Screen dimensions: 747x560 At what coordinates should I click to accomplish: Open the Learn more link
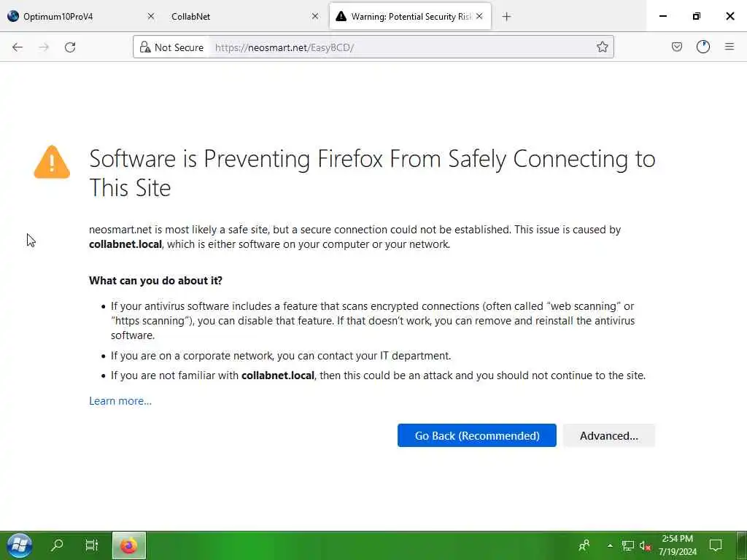tap(120, 401)
